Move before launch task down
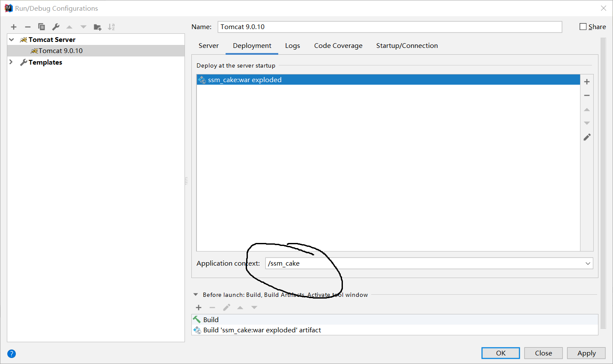The height and width of the screenshot is (364, 613). (254, 308)
